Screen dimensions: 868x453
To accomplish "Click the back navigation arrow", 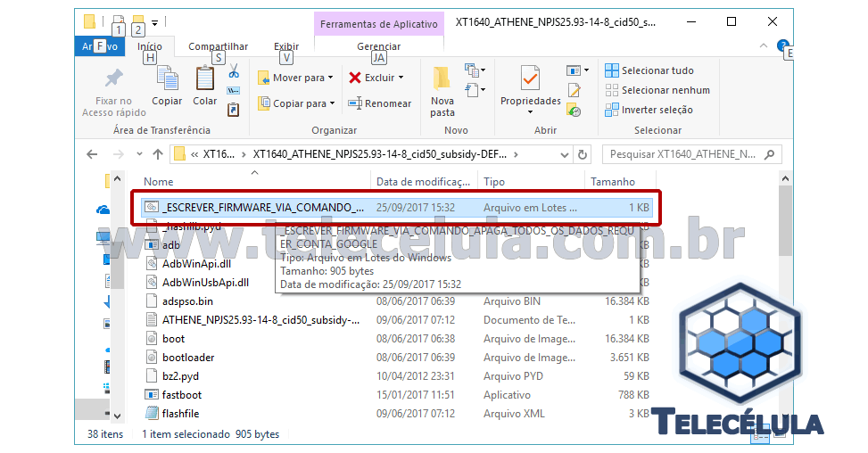I will [x=91, y=154].
